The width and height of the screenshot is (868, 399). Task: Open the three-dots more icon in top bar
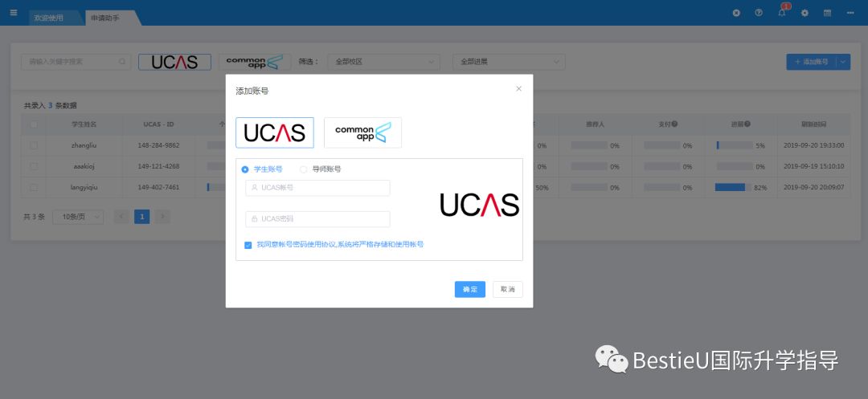(x=850, y=13)
